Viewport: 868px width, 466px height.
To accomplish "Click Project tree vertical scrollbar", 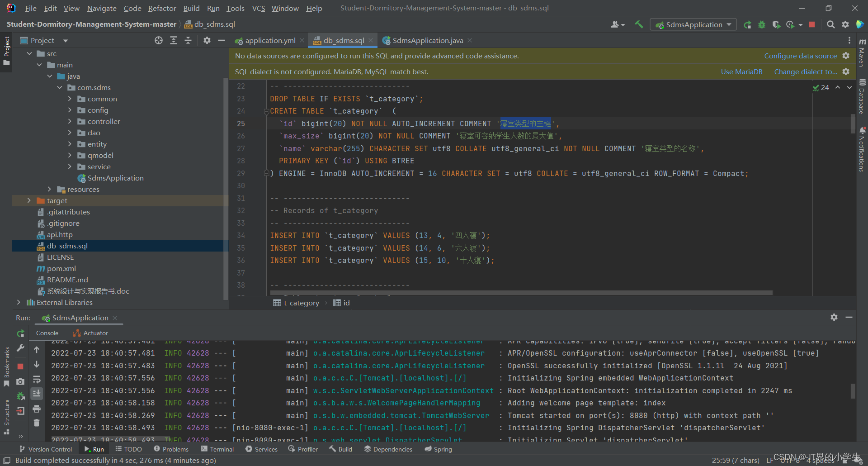I will coord(226,189).
